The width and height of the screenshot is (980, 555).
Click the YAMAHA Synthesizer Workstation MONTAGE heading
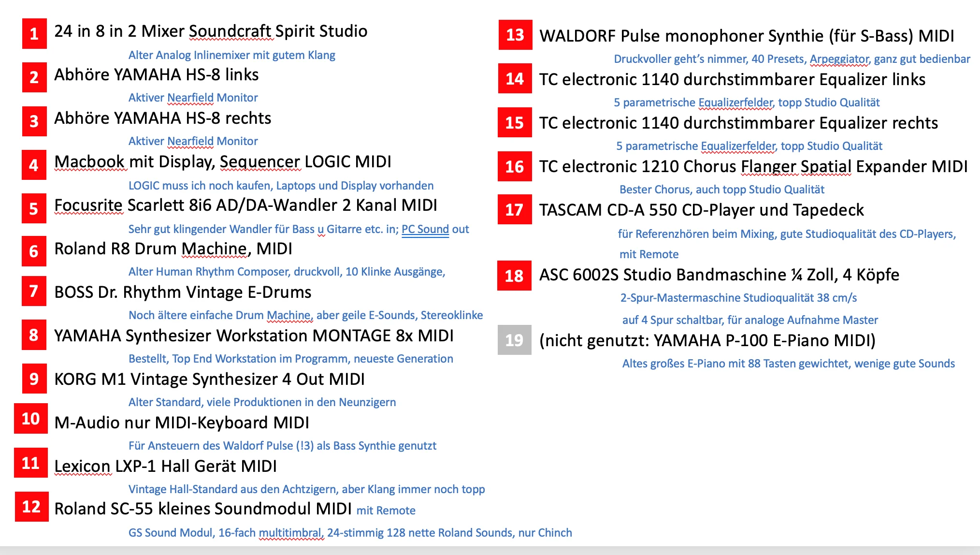pos(254,336)
